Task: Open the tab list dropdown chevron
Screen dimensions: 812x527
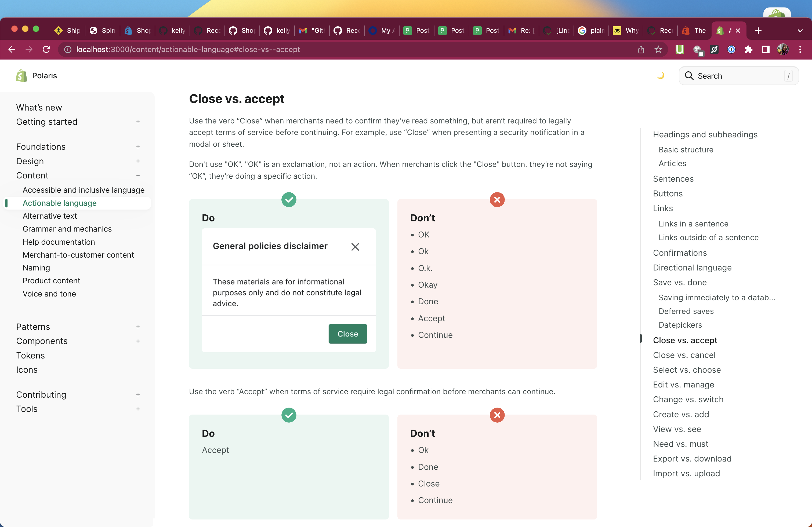Action: pos(800,31)
